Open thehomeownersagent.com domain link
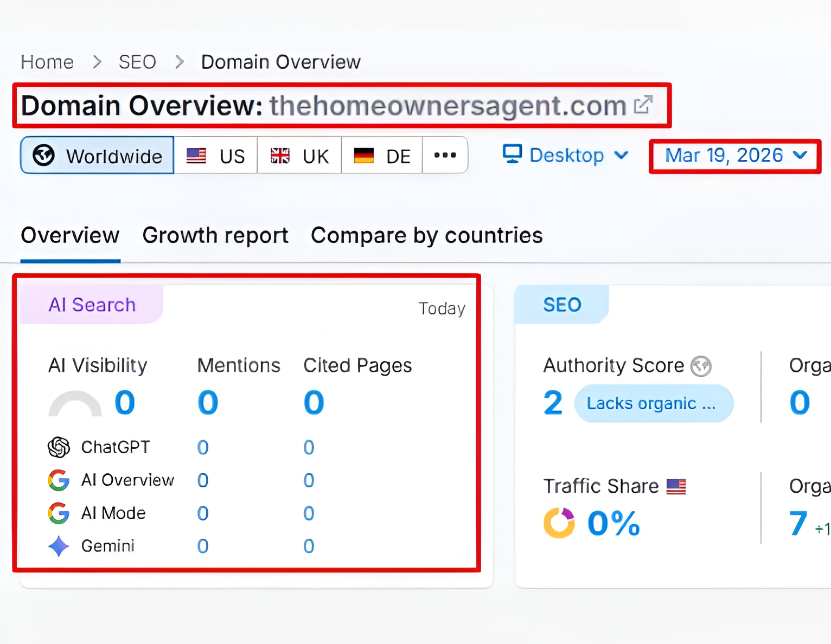 (448, 105)
